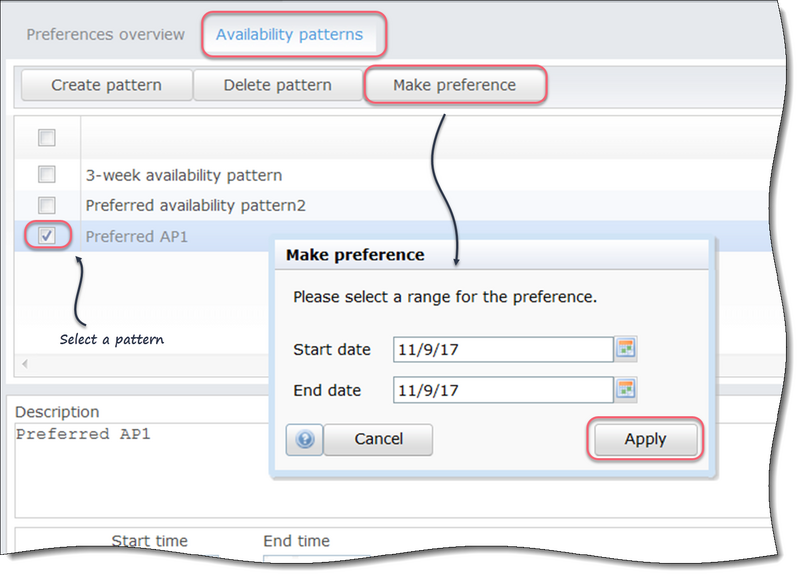800x577 pixels.
Task: Click the help icon in the Make preference dialog
Action: pyautogui.click(x=304, y=439)
